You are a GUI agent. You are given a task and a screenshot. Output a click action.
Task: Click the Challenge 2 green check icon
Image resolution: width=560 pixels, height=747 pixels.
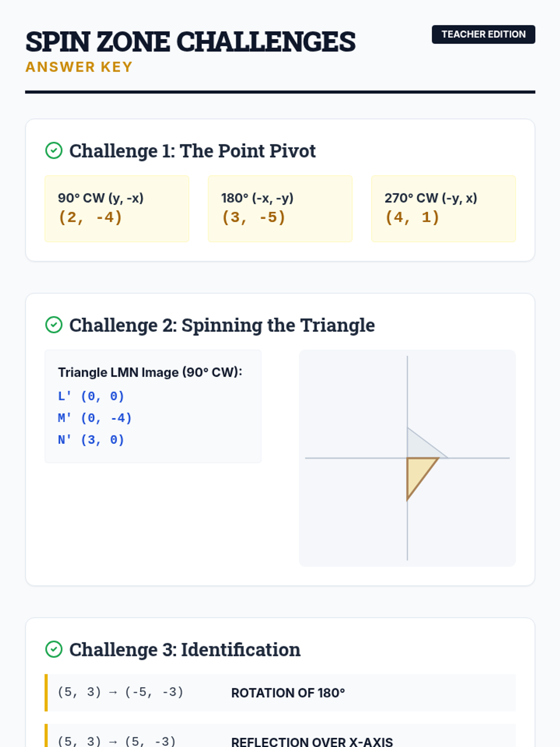[x=54, y=325]
